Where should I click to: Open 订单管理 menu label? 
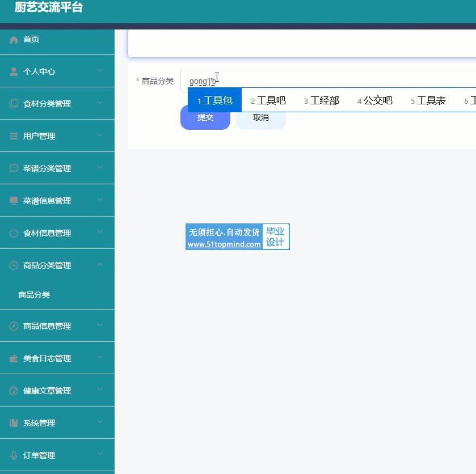[39, 455]
